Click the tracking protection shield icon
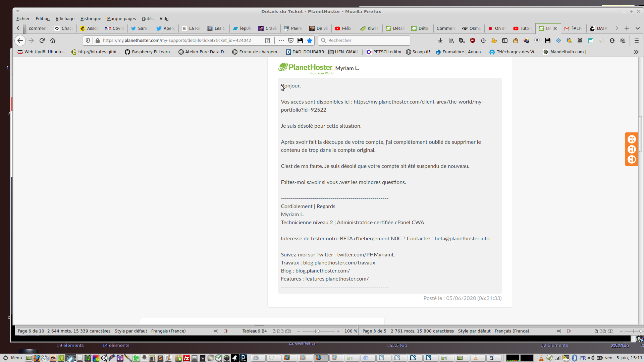This screenshot has height=362, width=644. [88, 41]
